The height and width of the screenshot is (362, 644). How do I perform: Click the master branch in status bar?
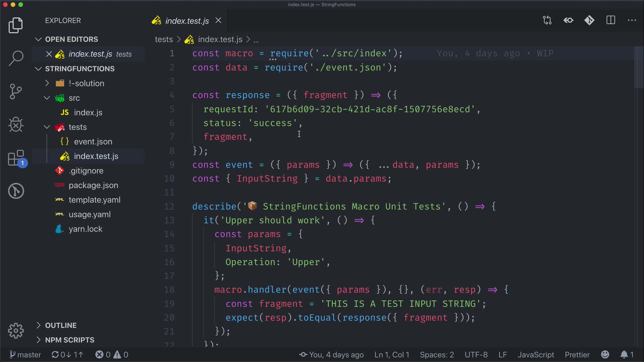tap(25, 355)
